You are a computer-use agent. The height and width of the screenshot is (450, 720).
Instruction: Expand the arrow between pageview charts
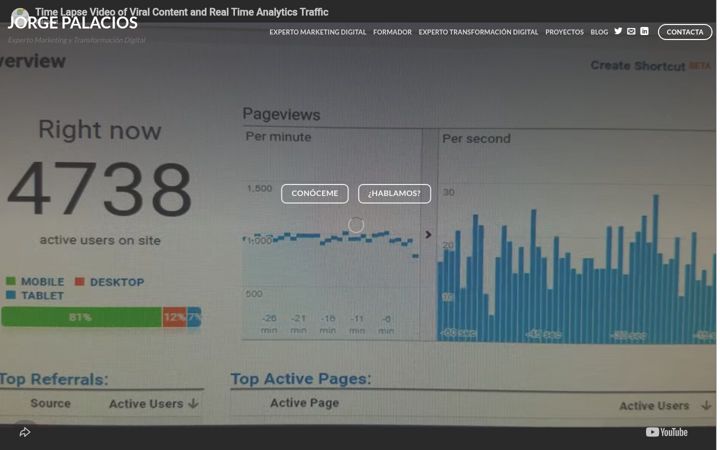[x=428, y=235]
